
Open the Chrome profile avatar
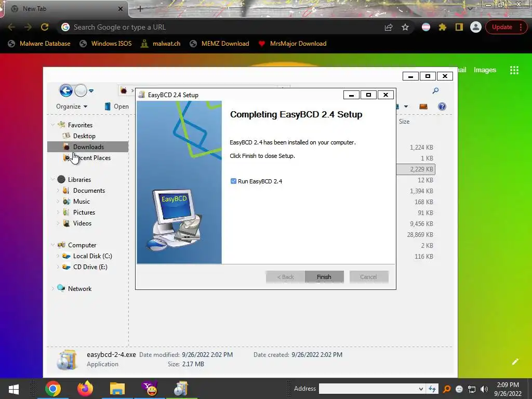tap(476, 27)
